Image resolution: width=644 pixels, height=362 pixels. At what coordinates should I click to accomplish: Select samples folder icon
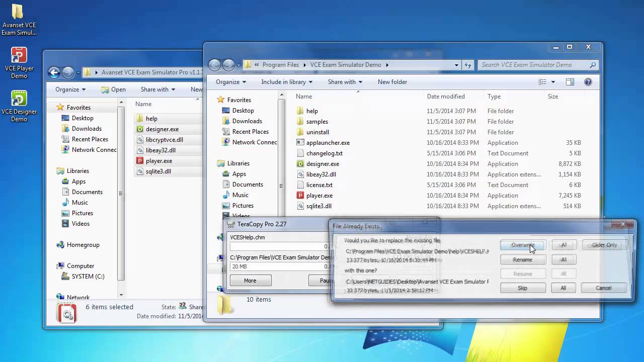point(300,122)
